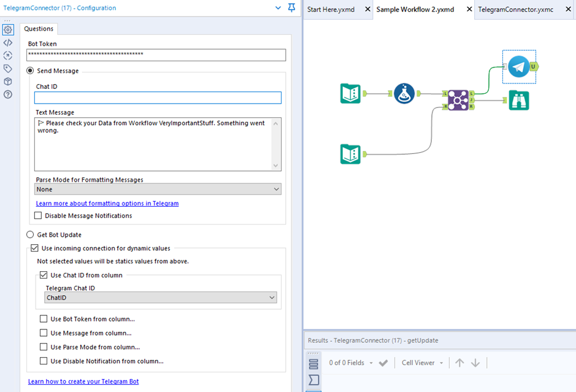The image size is (576, 392).
Task: Close the Sample Workflow 2.yxmd tab
Action: click(469, 9)
